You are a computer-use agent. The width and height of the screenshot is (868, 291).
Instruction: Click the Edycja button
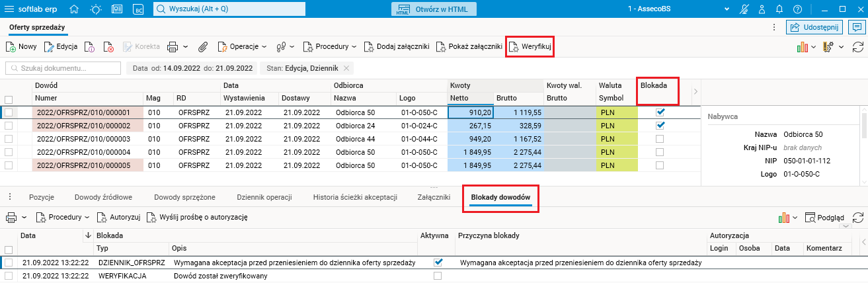pyautogui.click(x=61, y=47)
